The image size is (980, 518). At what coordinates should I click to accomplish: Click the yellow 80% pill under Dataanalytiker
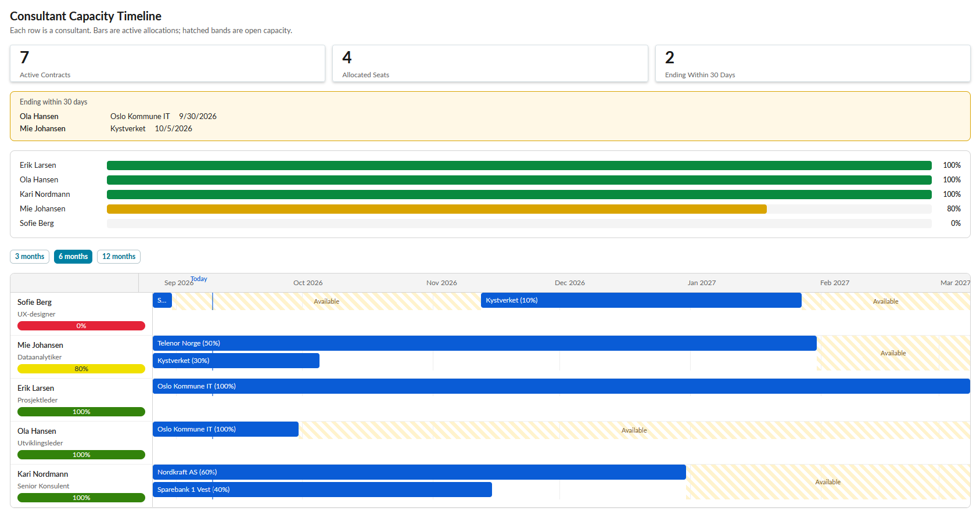81,369
